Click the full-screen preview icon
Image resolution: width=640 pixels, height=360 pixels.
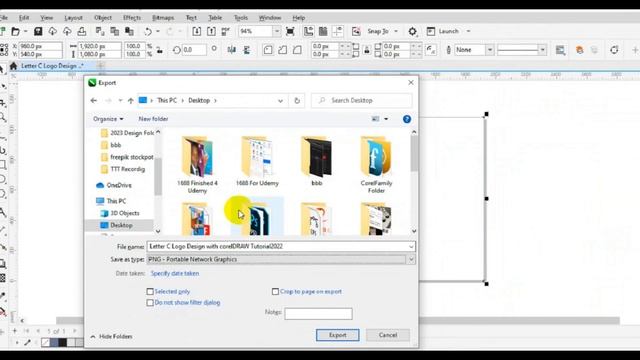click(290, 31)
